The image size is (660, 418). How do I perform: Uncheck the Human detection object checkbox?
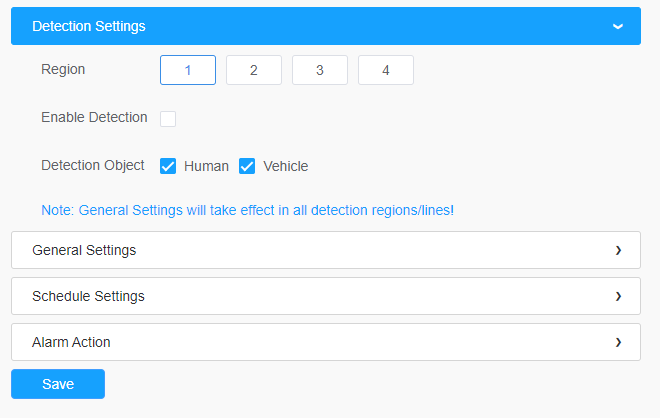168,166
